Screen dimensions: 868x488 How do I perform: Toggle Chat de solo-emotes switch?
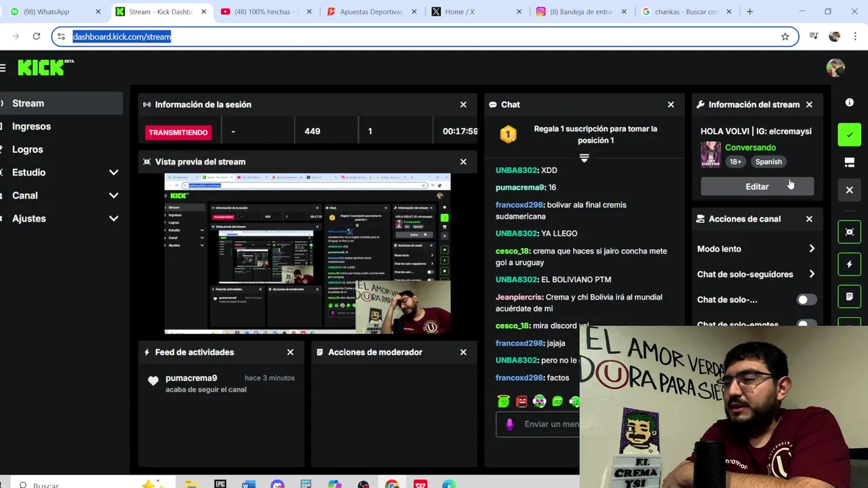tap(806, 325)
